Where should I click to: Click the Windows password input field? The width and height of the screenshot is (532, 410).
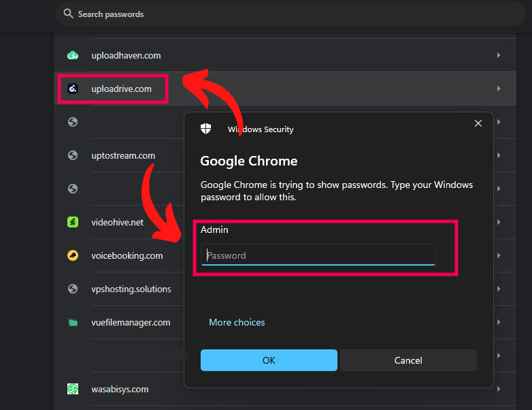318,255
